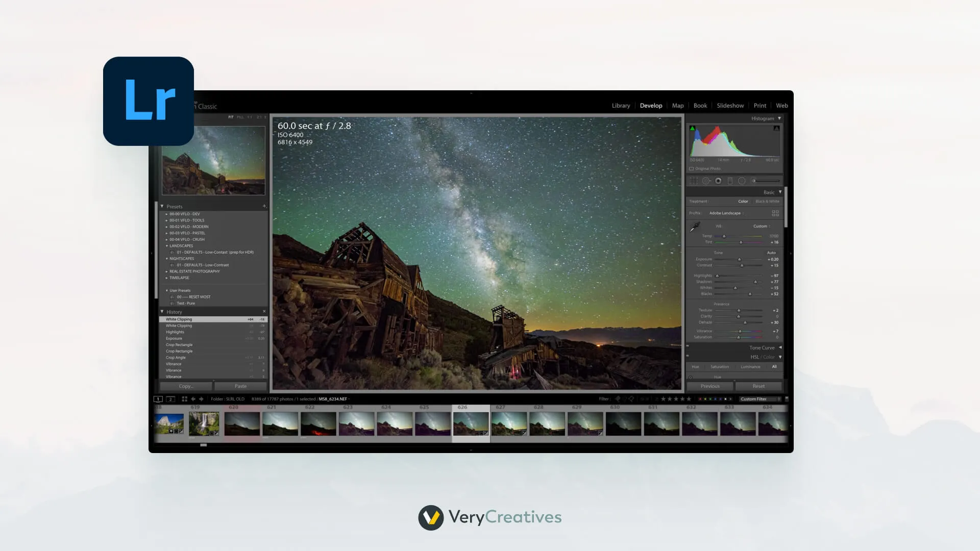Open Grid view icon in filmstrip bar
980x551 pixels.
tap(184, 399)
